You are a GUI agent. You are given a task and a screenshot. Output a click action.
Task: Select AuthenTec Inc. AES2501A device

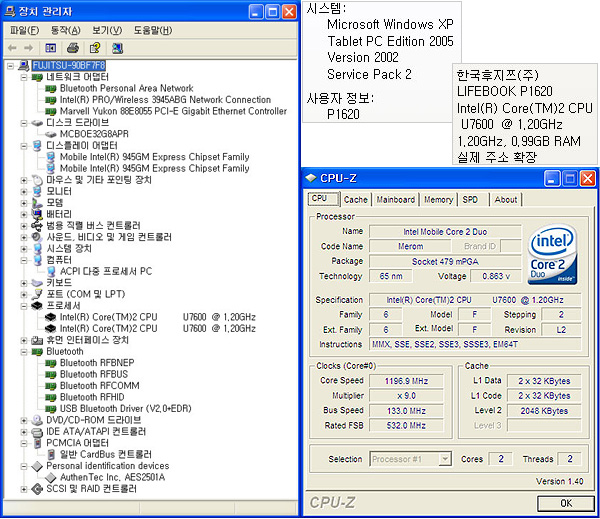click(x=112, y=477)
